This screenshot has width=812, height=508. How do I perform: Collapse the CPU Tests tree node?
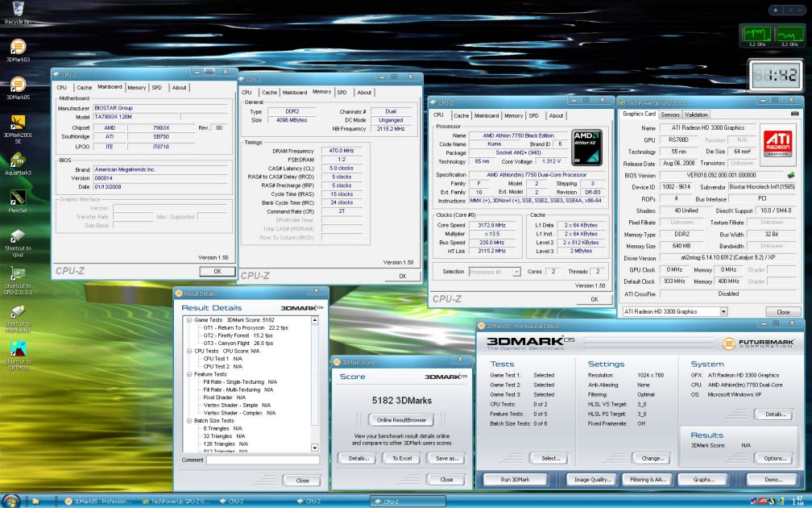[x=189, y=352]
